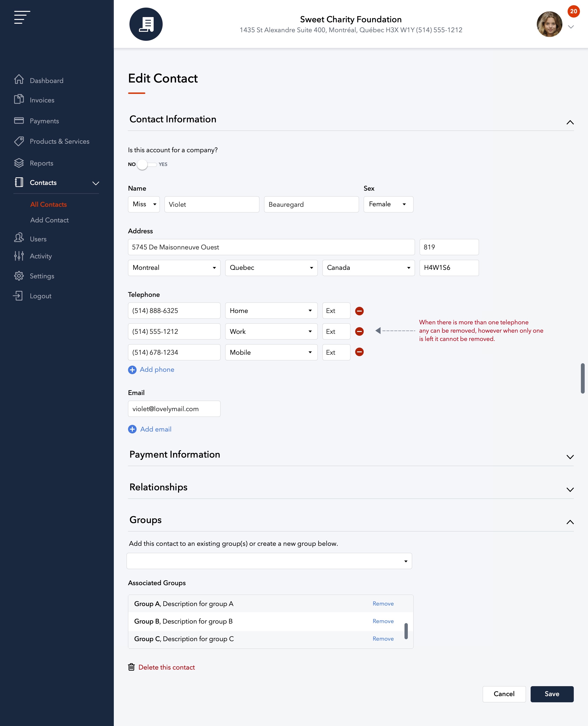Remove Group B from associated groups
The width and height of the screenshot is (588, 726).
click(x=383, y=621)
